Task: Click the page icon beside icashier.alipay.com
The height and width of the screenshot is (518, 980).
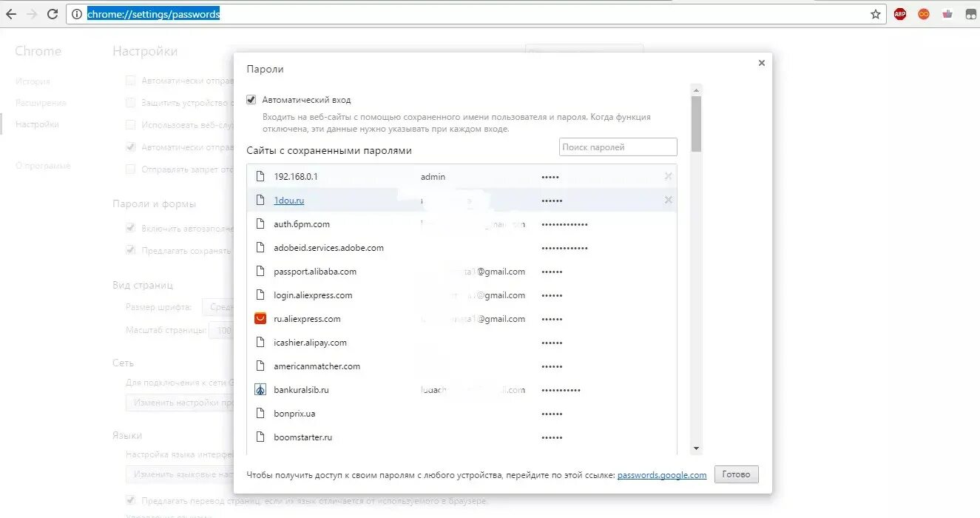Action: pos(260,342)
